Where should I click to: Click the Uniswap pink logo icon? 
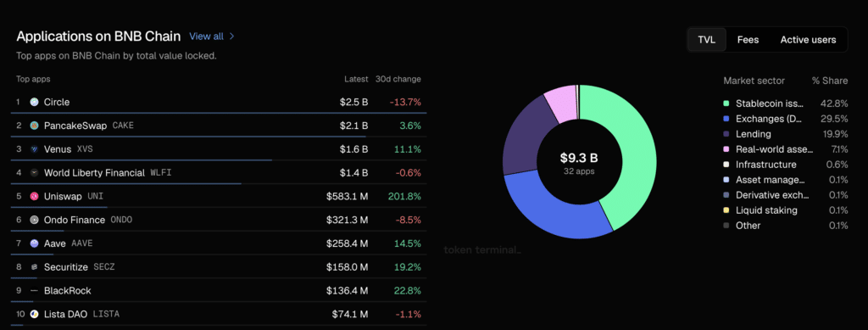coord(34,196)
